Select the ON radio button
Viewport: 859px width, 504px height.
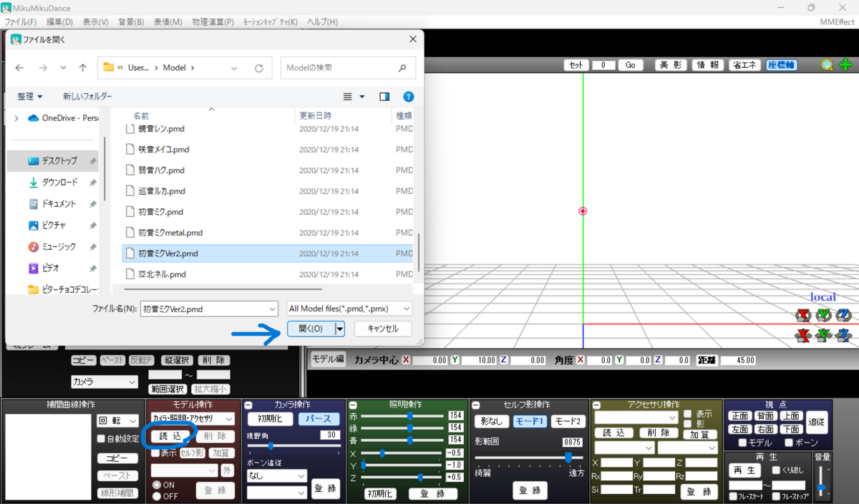point(156,485)
